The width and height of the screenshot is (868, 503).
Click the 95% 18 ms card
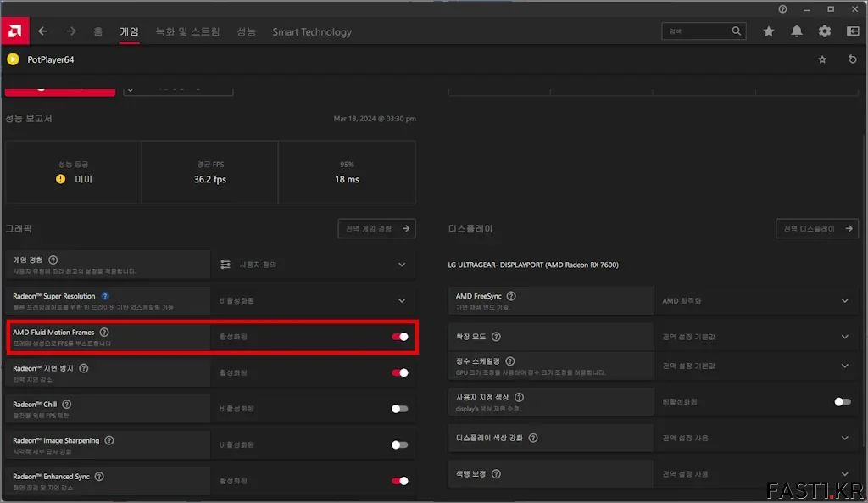click(347, 172)
